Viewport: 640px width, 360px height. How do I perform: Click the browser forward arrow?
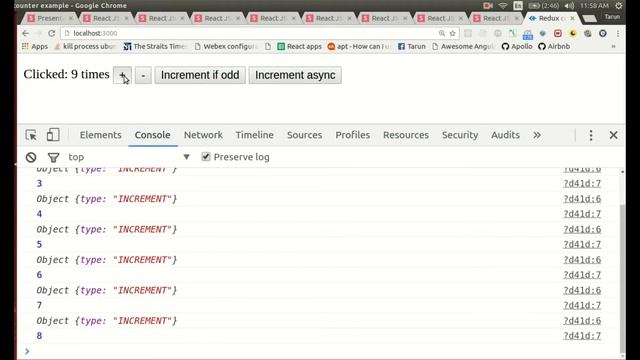tap(38, 33)
